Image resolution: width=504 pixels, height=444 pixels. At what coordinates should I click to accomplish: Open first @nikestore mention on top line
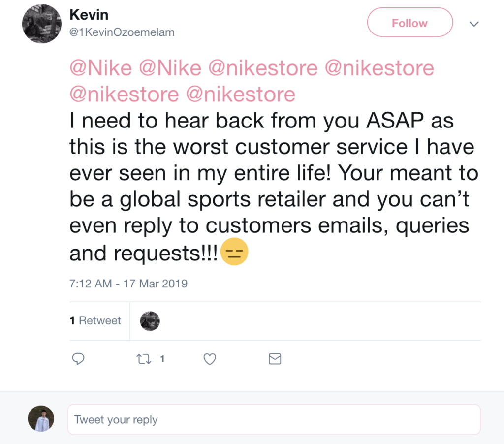[263, 68]
